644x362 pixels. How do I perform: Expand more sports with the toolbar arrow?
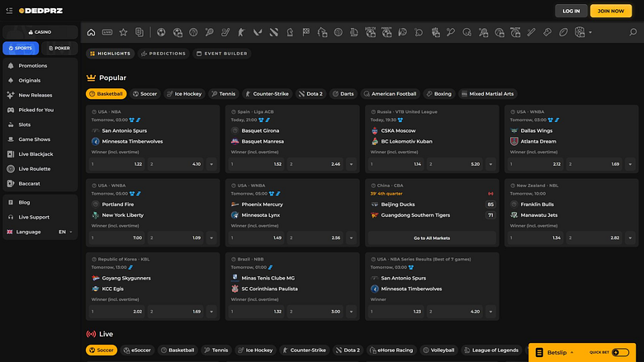(590, 32)
